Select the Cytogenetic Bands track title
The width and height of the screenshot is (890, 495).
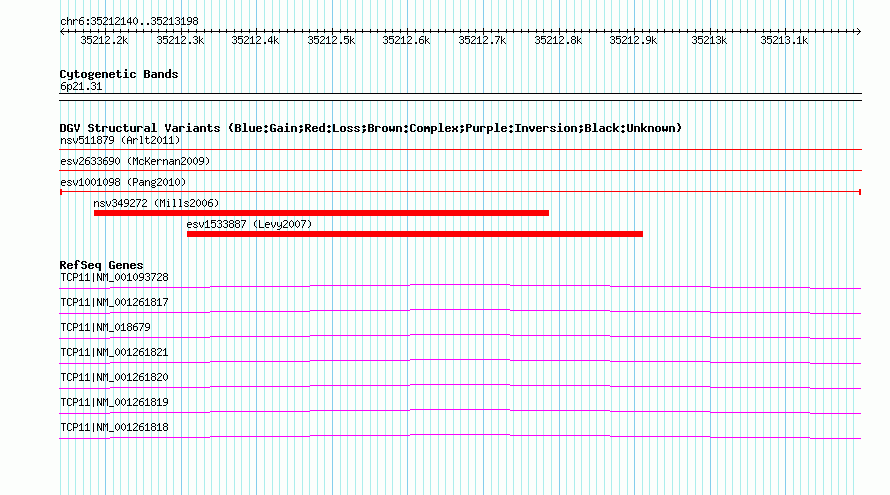pyautogui.click(x=119, y=74)
